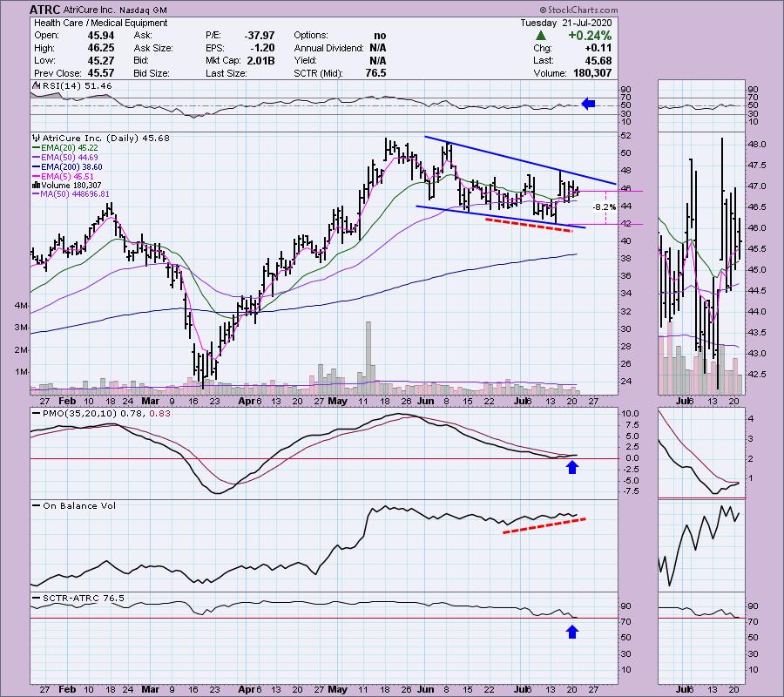The height and width of the screenshot is (697, 784).
Task: Click the EMA(20) 45.22 legend text
Action: (x=70, y=148)
